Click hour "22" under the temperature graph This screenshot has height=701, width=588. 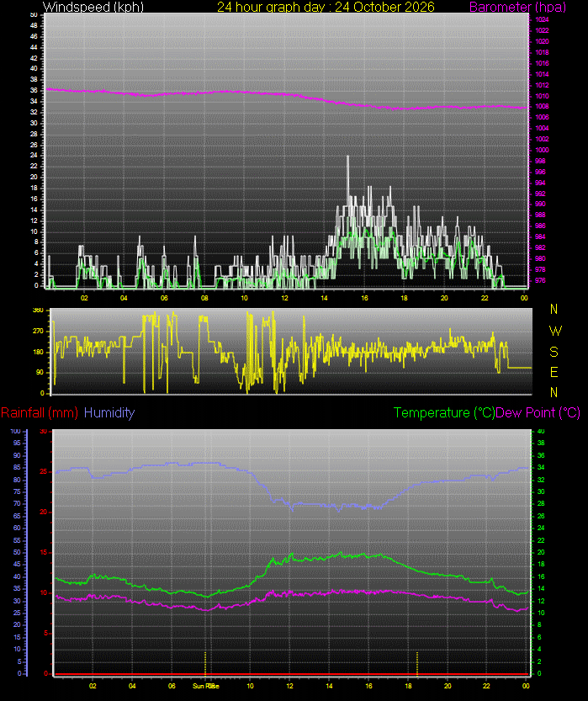(486, 686)
